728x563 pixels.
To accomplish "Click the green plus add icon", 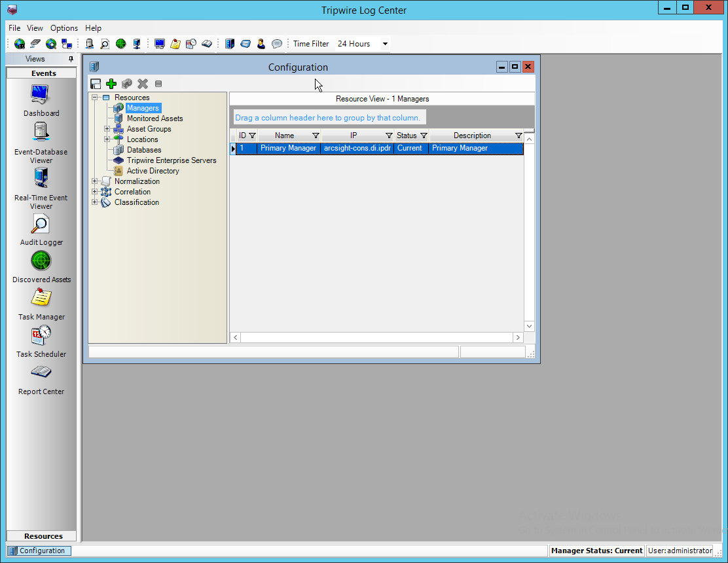I will click(x=111, y=84).
